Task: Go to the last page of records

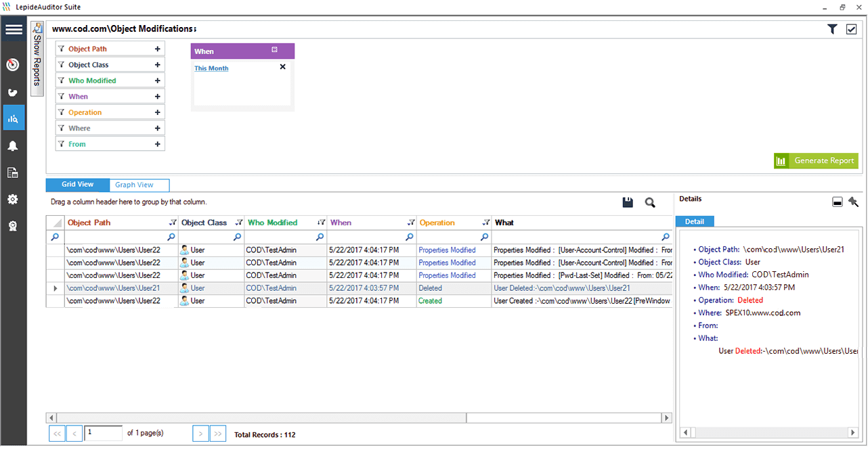Action: (218, 433)
